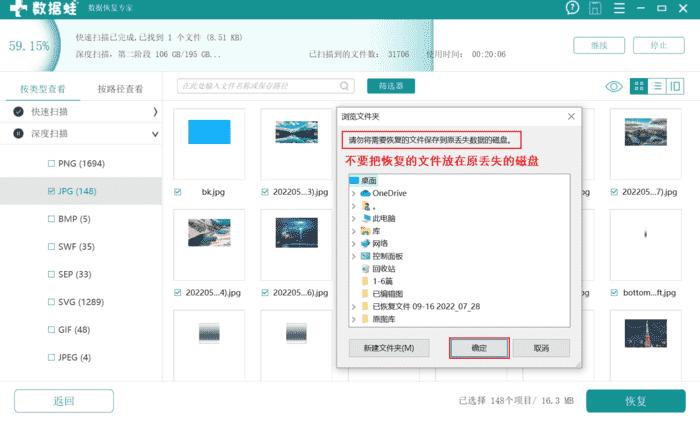Click 新建文件夹(M) button
This screenshot has width=700, height=423.
click(389, 348)
